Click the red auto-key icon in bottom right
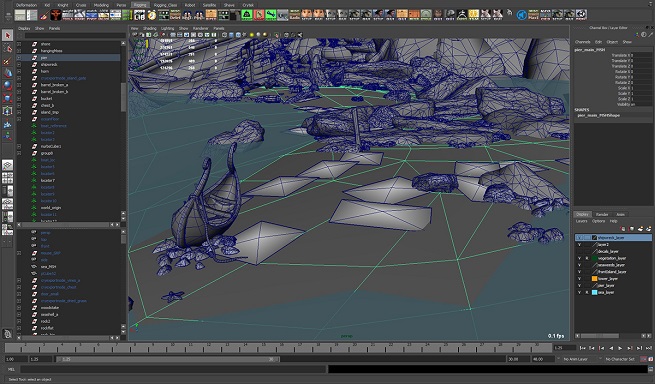Viewport: 655px width, 384px height. 644,359
